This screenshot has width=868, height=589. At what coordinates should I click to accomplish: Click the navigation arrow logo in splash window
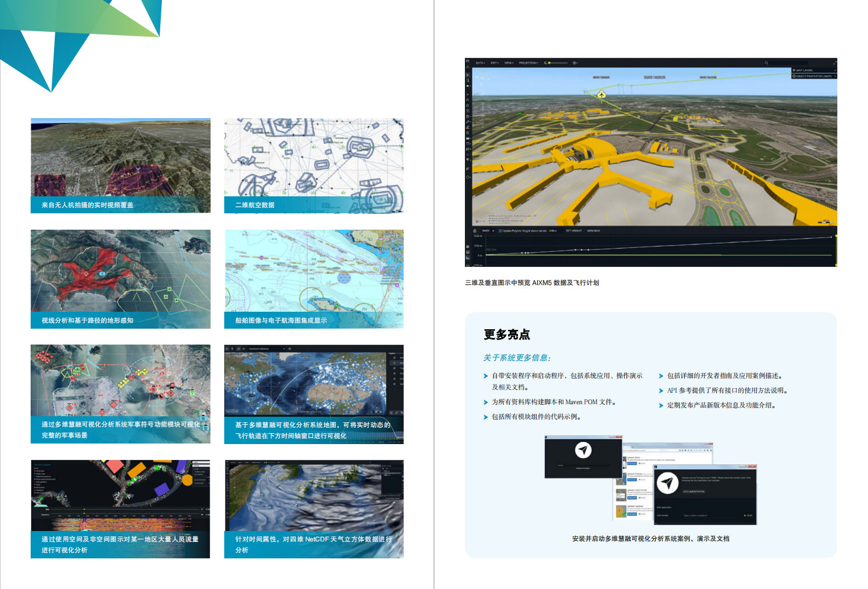pyautogui.click(x=583, y=450)
